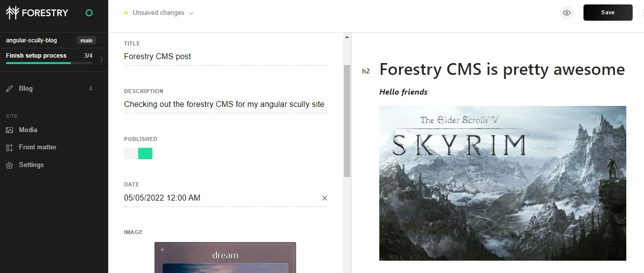Screen dimensions: 644x273
Task: Click the Skyrim image in editor
Action: coord(502,183)
